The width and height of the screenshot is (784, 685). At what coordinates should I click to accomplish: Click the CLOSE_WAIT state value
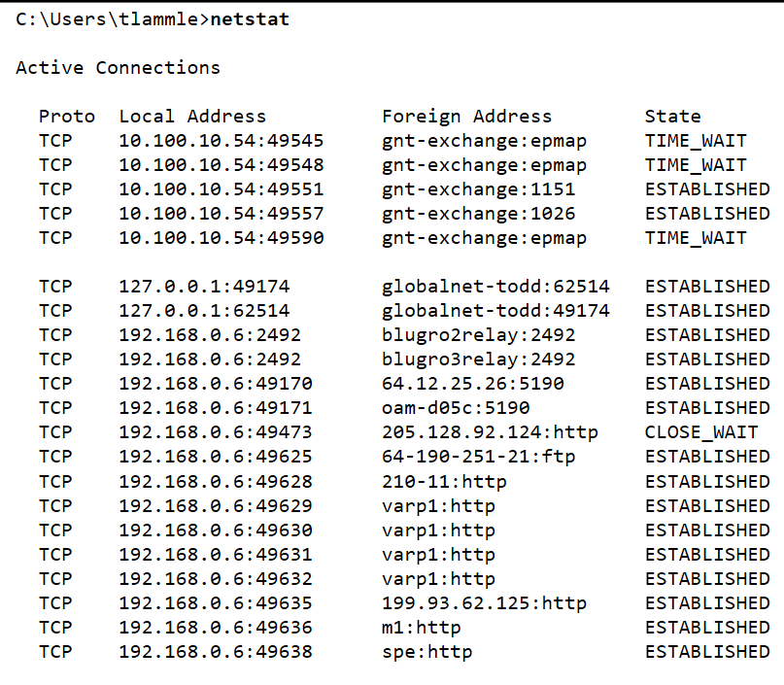701,432
